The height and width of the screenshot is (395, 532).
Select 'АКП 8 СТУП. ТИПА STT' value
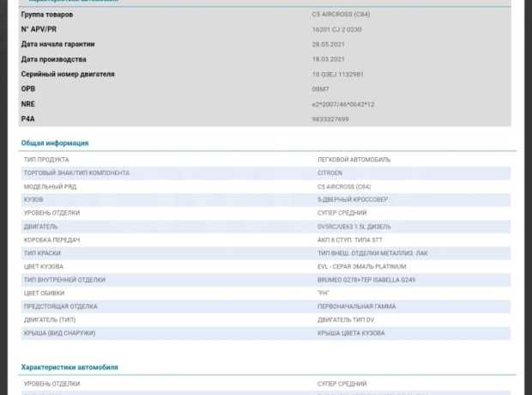[x=350, y=240]
